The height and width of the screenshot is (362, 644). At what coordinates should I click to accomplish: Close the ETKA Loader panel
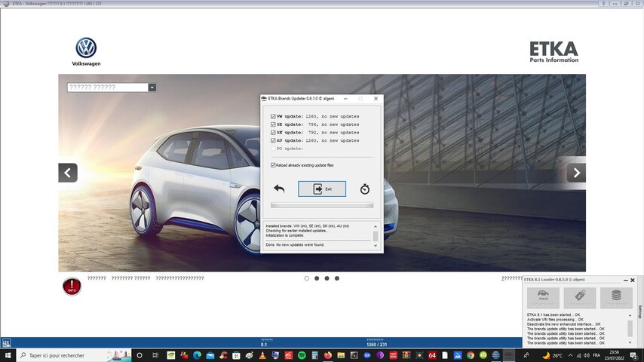coord(633,281)
